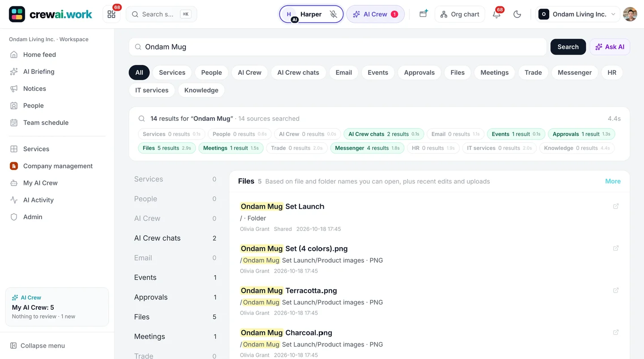Open user profile avatar

tap(630, 14)
